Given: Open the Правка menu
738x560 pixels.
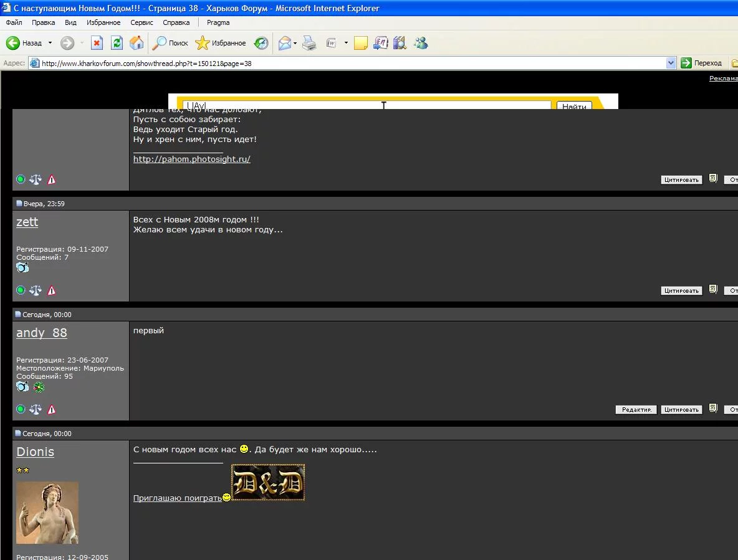Looking at the screenshot, I should pos(43,22).
